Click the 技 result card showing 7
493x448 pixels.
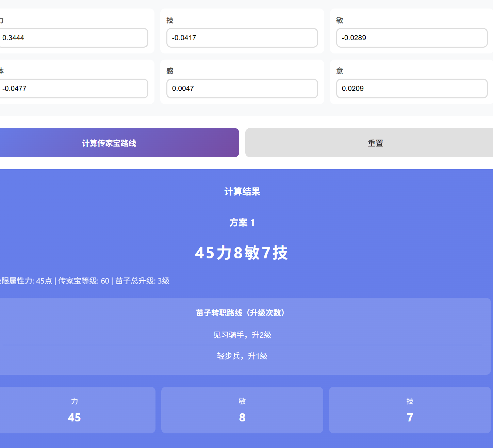point(410,410)
